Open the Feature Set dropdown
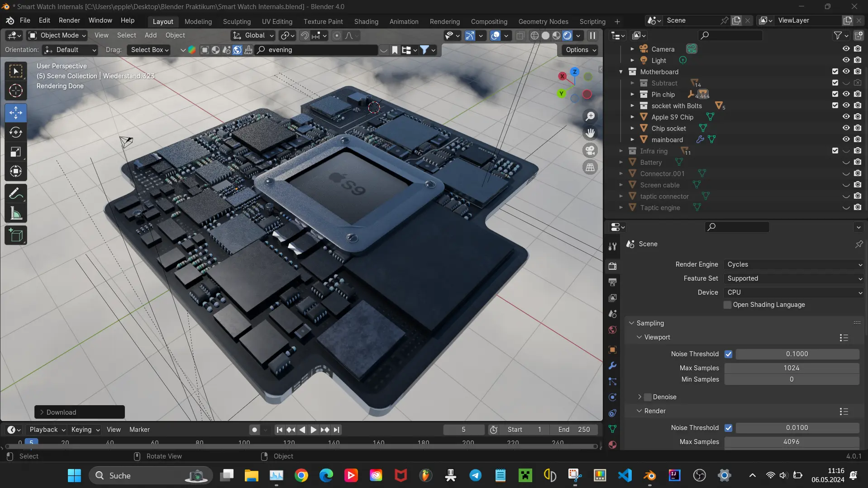 tap(793, 278)
